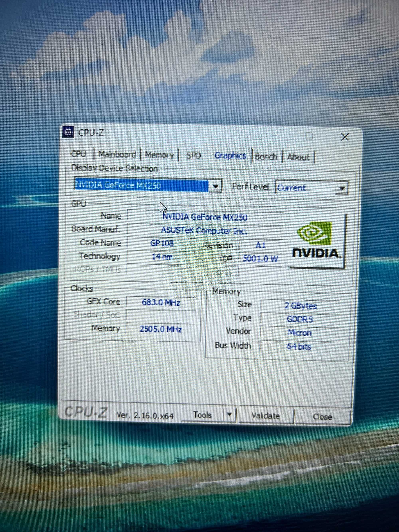Screen dimensions: 399x532
Task: Click the CPU-Z title text
Action: 91,133
